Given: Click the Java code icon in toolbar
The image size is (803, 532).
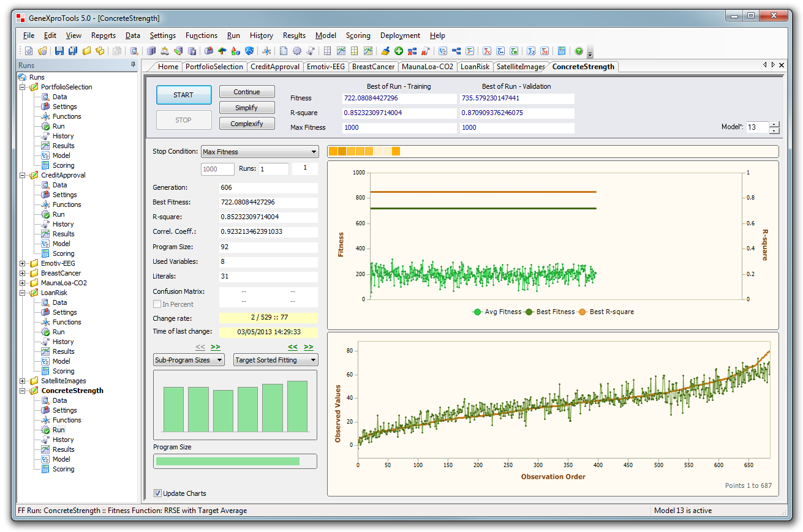Looking at the screenshot, I should pos(531,51).
